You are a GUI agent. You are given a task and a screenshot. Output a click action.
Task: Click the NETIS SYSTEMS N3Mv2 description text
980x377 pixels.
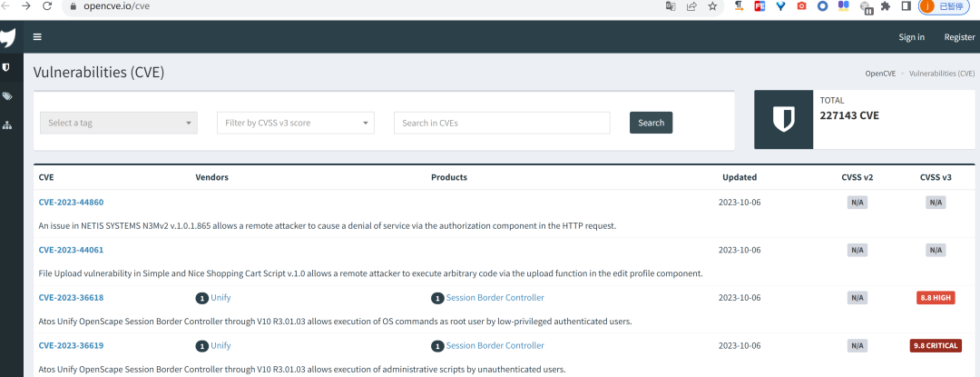pyautogui.click(x=328, y=225)
